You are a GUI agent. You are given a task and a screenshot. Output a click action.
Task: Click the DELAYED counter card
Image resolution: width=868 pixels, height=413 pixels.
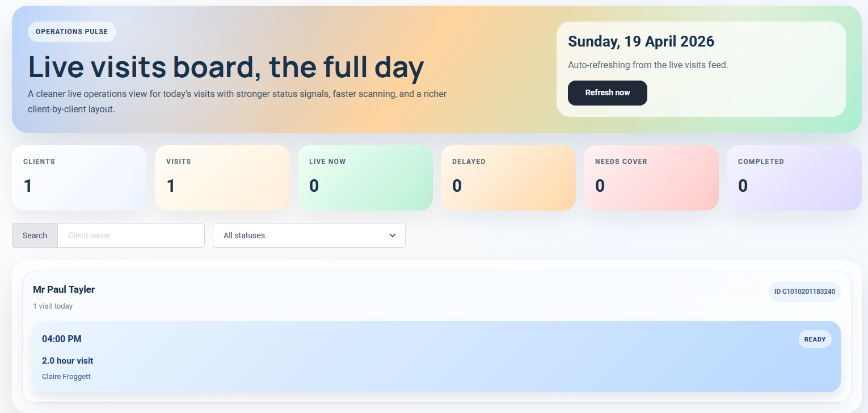[x=508, y=178]
